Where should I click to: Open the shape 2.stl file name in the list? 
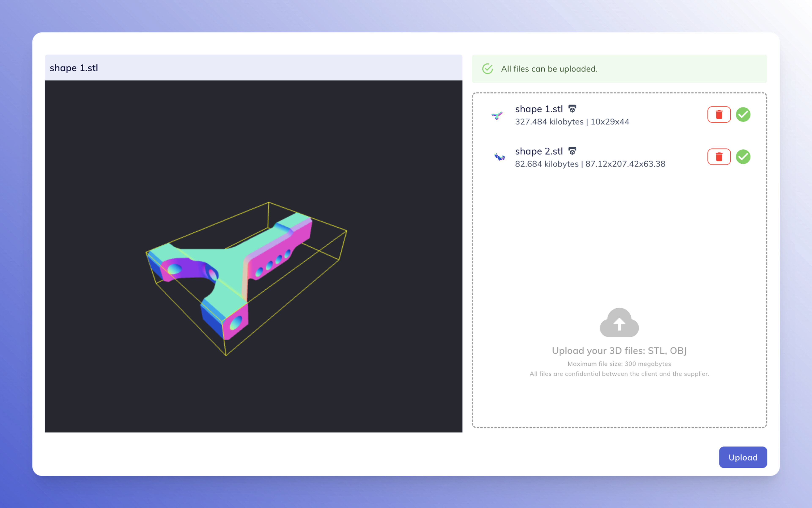(x=539, y=151)
